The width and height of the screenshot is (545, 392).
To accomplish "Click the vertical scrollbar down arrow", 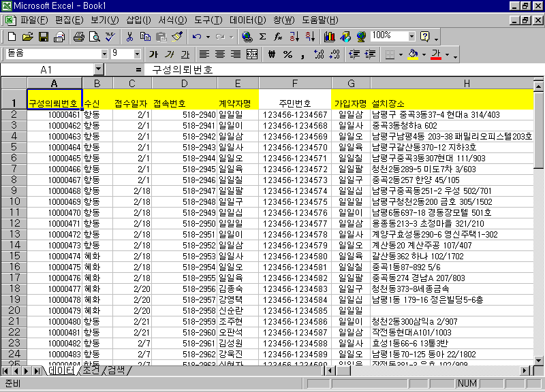I will pyautogui.click(x=538, y=361).
